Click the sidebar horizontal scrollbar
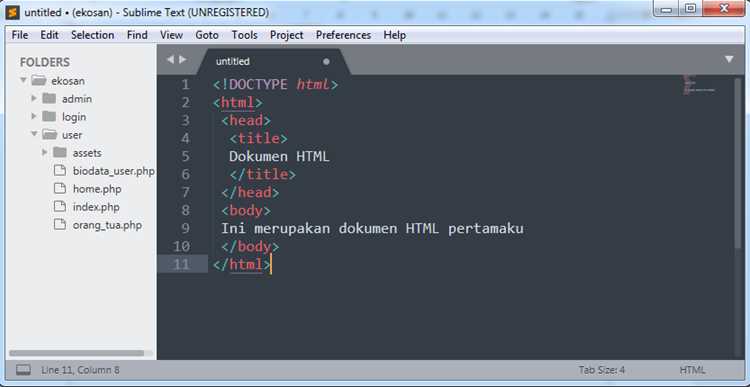750x387 pixels. pos(77,353)
